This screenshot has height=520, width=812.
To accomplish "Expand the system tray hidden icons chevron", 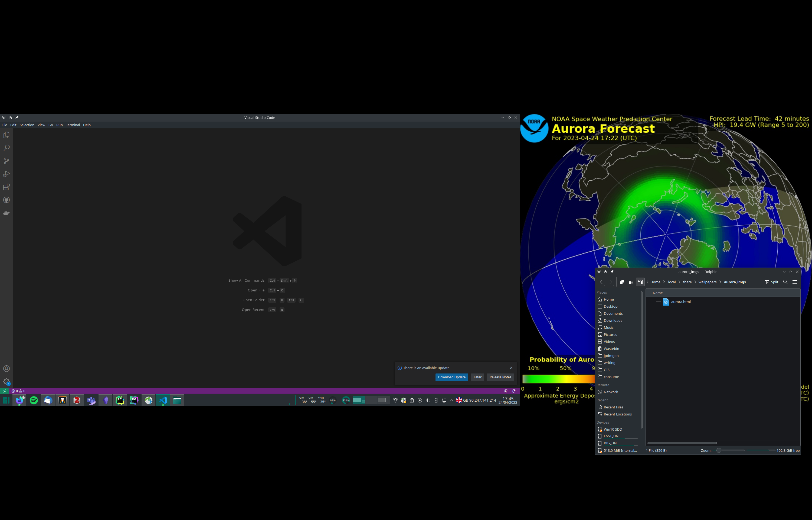I will tap(451, 401).
